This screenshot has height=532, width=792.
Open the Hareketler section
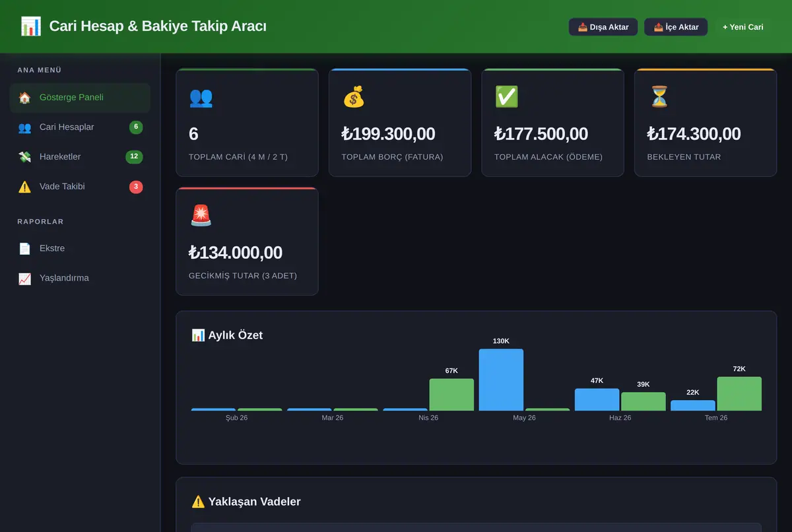pos(80,157)
